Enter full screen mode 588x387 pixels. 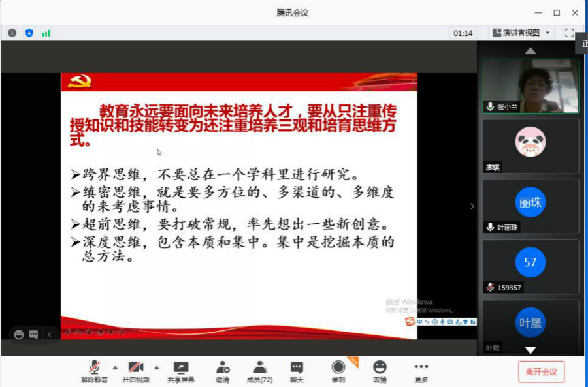569,33
